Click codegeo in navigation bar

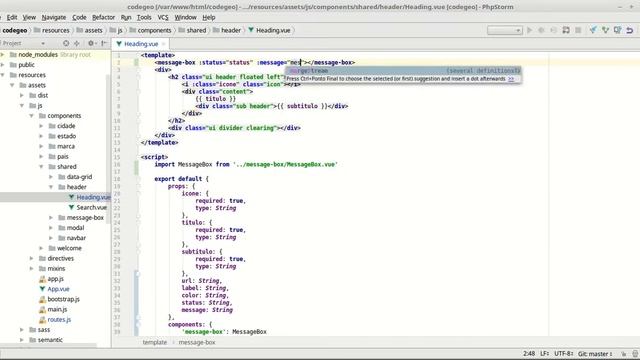(x=15, y=30)
